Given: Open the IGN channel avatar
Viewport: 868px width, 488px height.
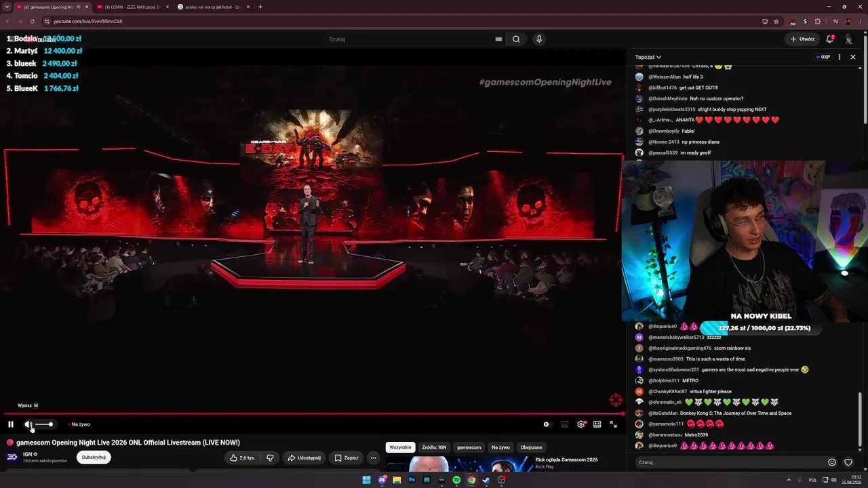Looking at the screenshot, I should point(12,457).
